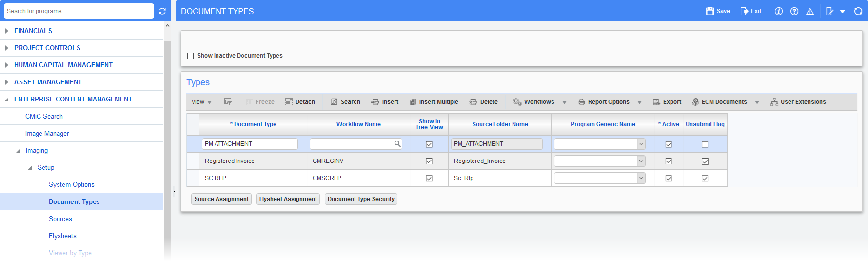Open Program Generic Name dropdown for Registered Invoice
The height and width of the screenshot is (261, 868).
pos(641,161)
